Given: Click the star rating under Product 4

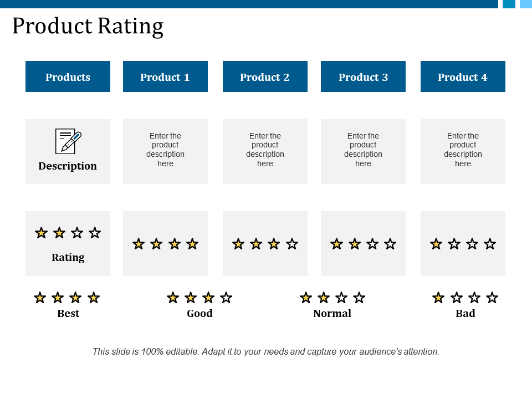Looking at the screenshot, I should (463, 244).
